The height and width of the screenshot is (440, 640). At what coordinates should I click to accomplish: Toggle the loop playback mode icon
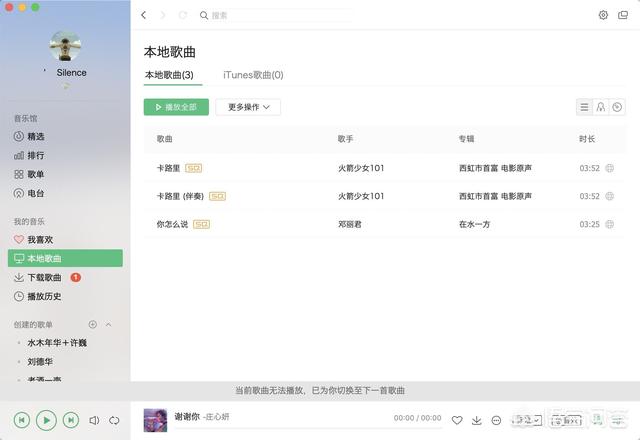(114, 420)
